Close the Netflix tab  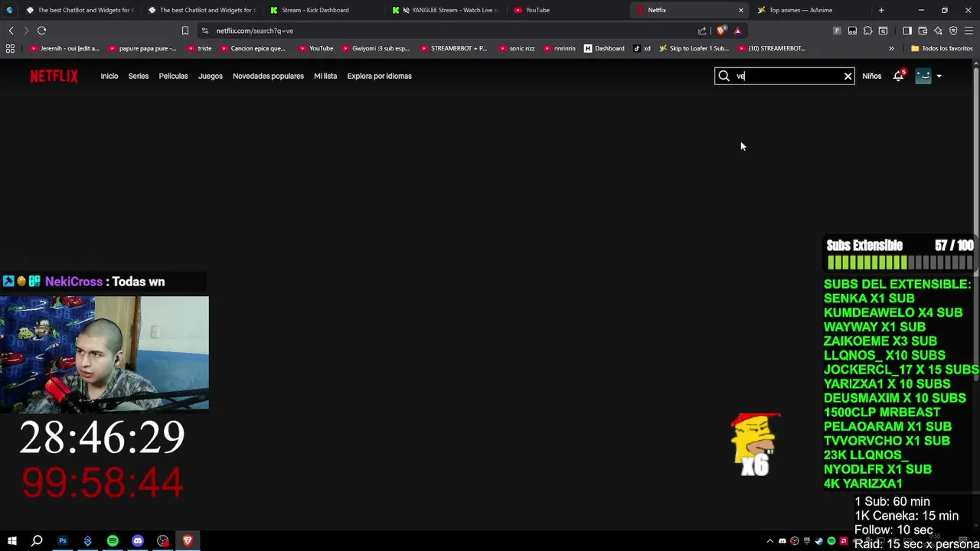tap(740, 10)
